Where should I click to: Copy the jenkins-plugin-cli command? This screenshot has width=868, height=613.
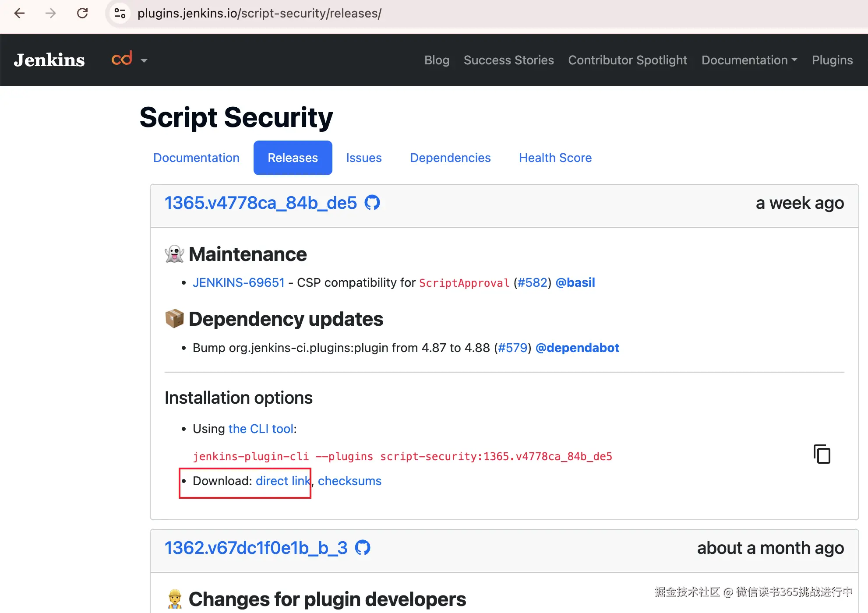coord(822,454)
